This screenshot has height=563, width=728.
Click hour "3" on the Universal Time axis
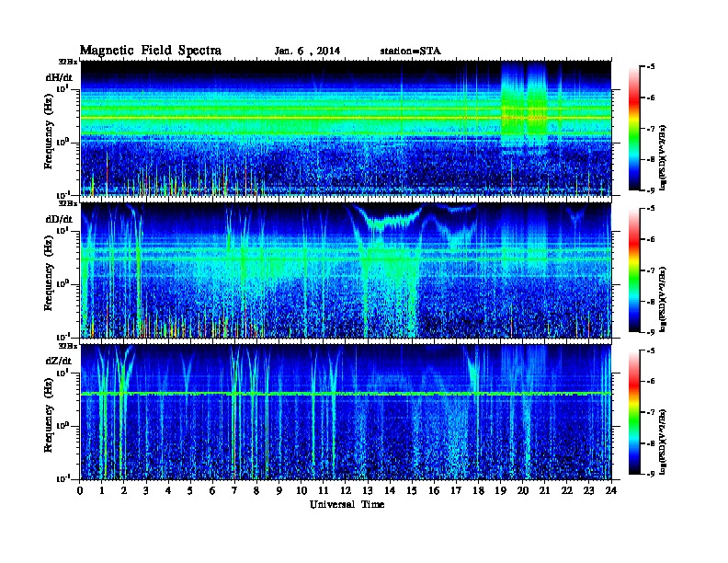pyautogui.click(x=147, y=490)
